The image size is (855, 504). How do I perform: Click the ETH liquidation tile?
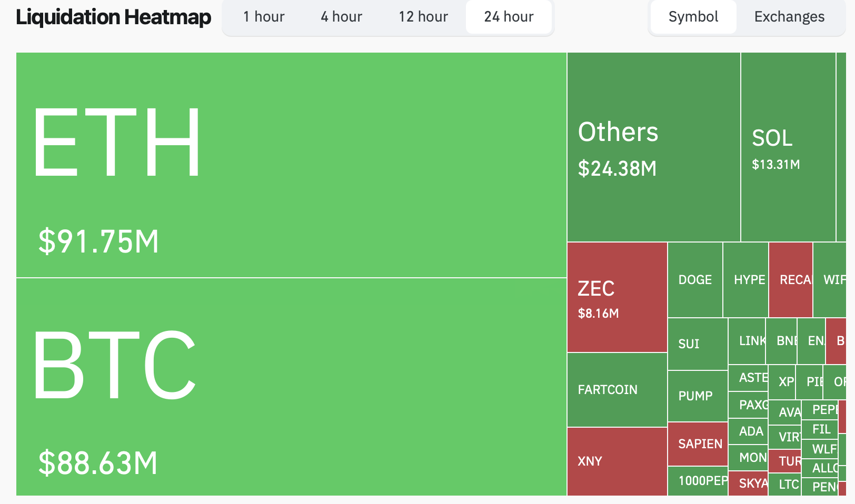[x=291, y=165]
